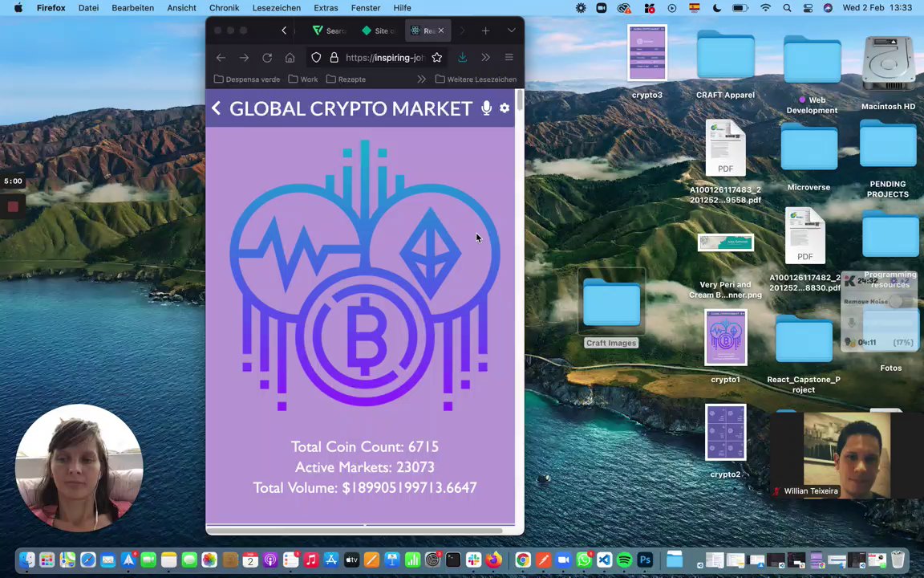Image resolution: width=924 pixels, height=578 pixels.
Task: Go forward with Firefox's forward arrow
Action: 244,57
